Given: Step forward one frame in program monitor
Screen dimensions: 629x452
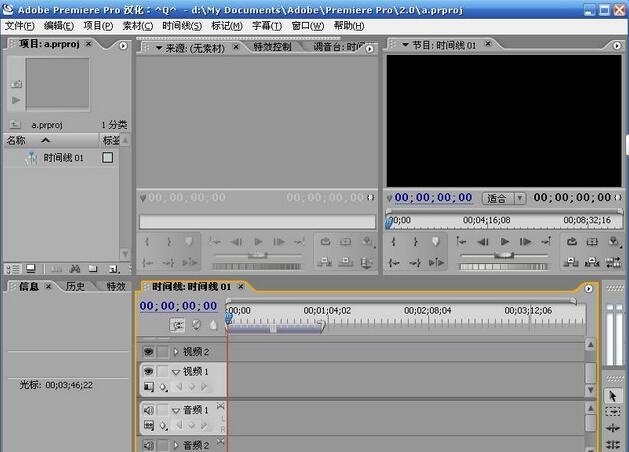Looking at the screenshot, I should click(x=526, y=241).
